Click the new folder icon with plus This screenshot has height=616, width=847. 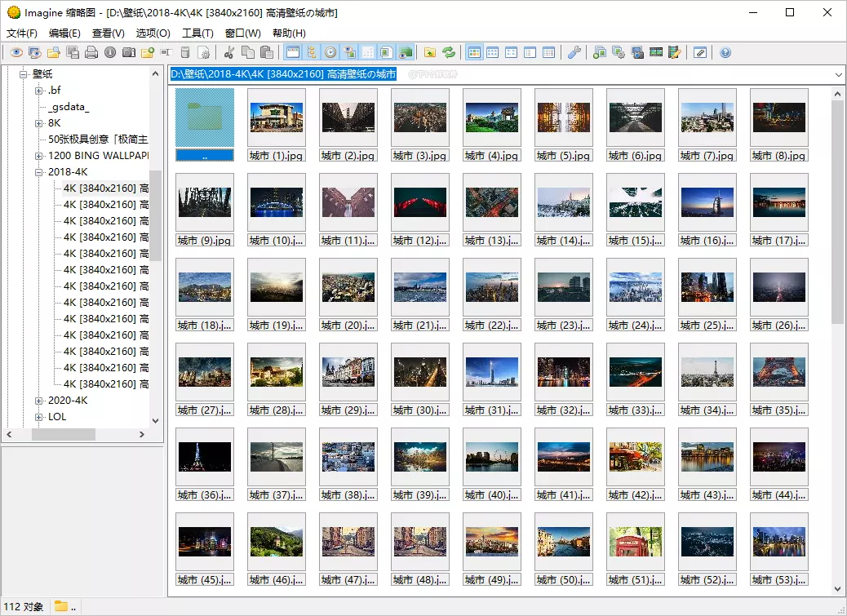(148, 52)
